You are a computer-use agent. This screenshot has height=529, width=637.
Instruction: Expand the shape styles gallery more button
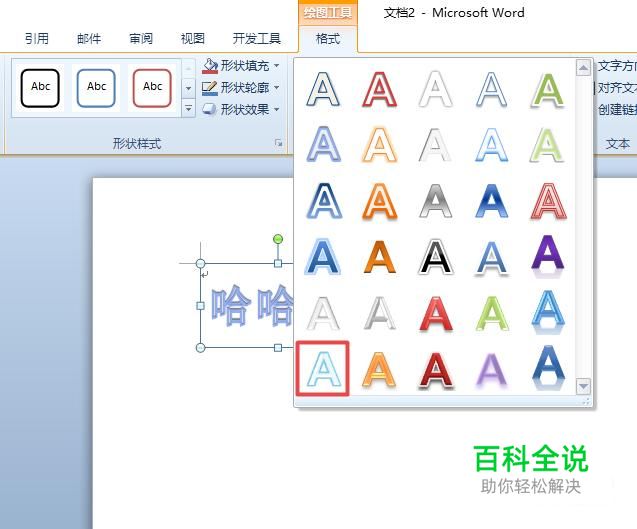(x=188, y=108)
